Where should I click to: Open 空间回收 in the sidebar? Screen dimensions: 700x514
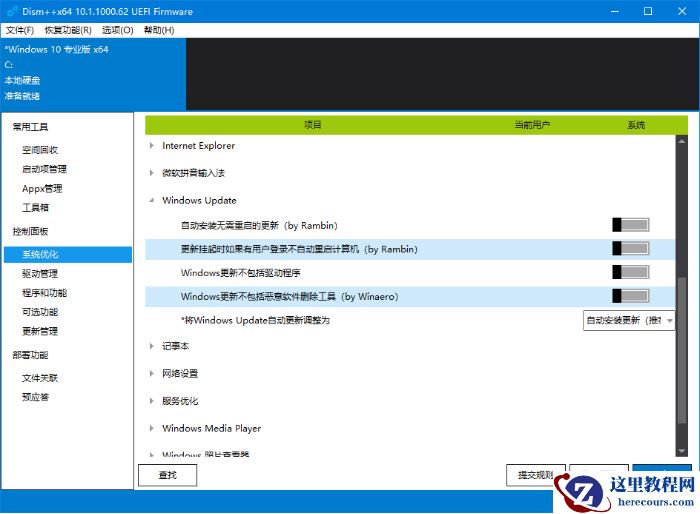click(40, 150)
